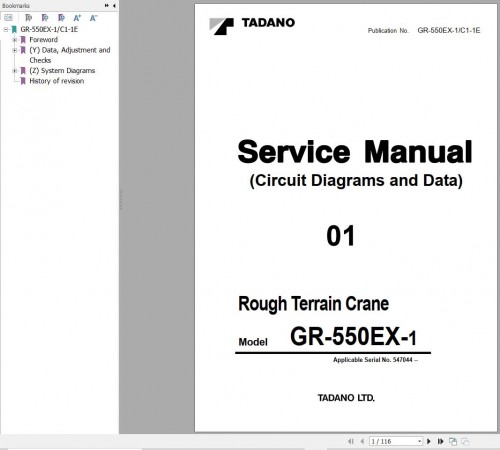Click the teal bookmark icon of the root
This screenshot has width=500, height=450.
(14, 29)
